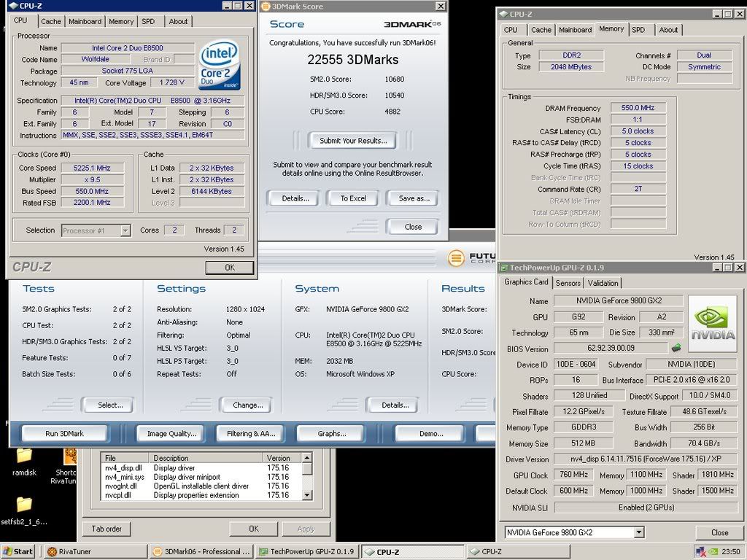The height and width of the screenshot is (560, 747).
Task: Click the File column header in driver list
Action: (x=125, y=458)
